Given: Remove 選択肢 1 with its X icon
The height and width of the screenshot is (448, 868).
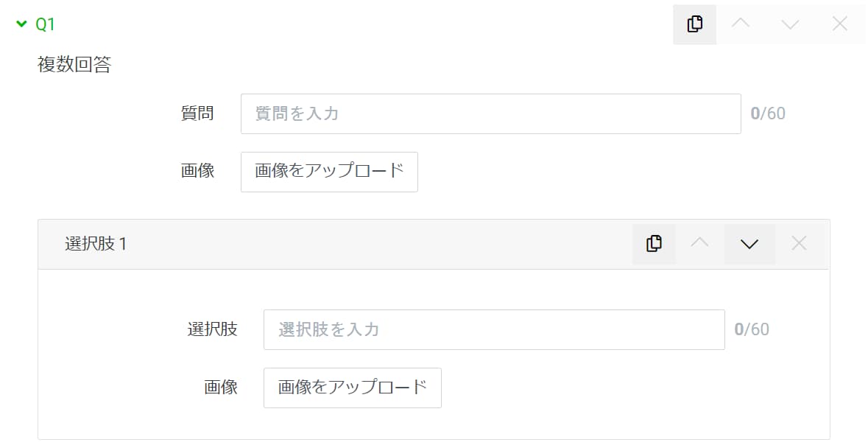Looking at the screenshot, I should [x=799, y=243].
